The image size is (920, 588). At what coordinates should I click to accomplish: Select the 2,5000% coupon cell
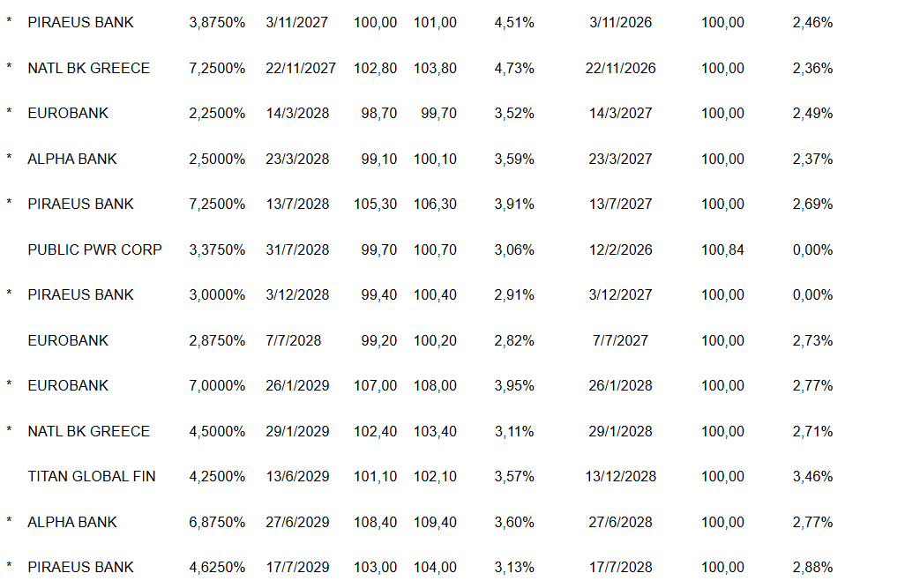click(217, 159)
